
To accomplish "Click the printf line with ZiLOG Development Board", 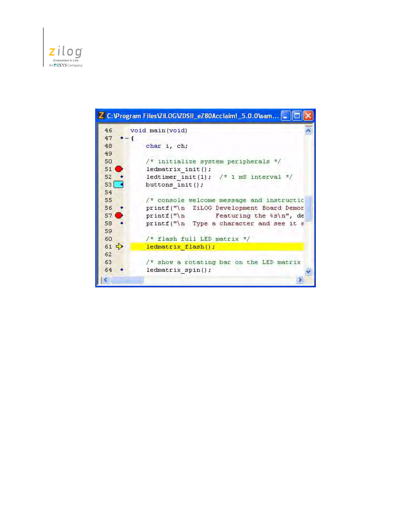I will (x=224, y=208).
